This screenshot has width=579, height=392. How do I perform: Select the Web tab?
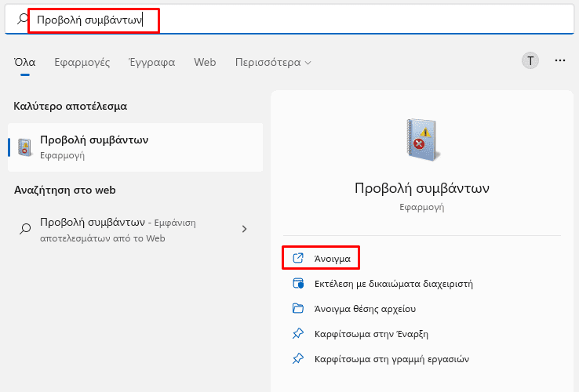(205, 62)
